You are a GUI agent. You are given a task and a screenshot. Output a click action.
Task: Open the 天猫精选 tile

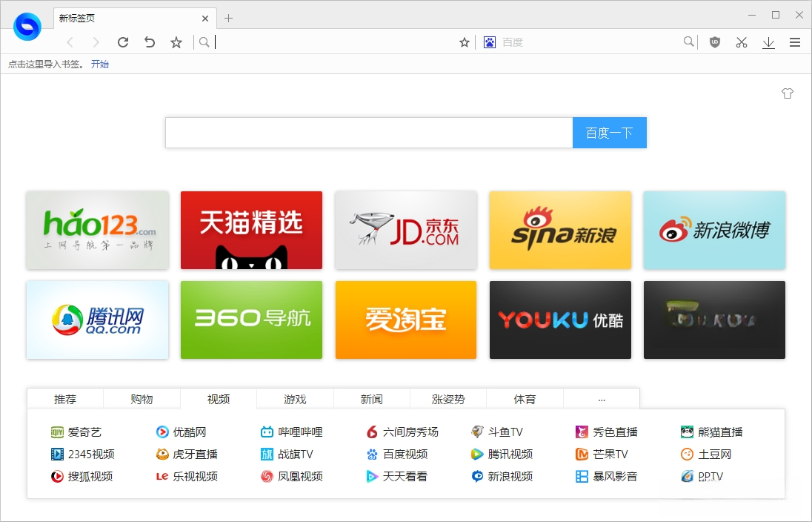[x=251, y=230]
